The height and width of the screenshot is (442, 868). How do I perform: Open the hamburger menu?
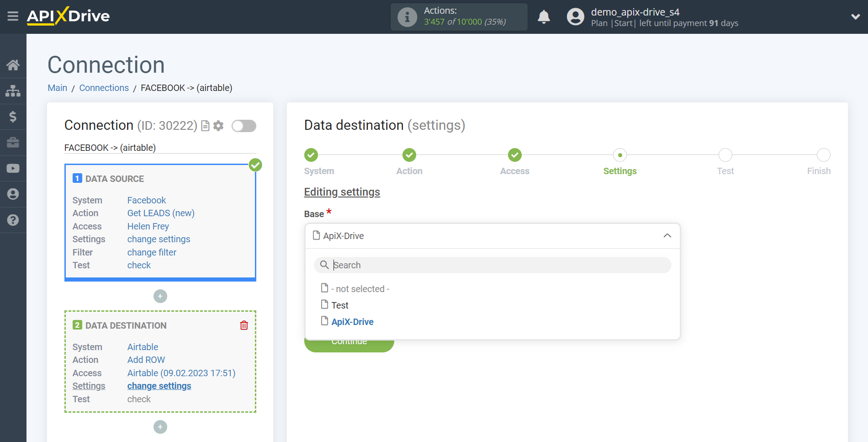13,16
